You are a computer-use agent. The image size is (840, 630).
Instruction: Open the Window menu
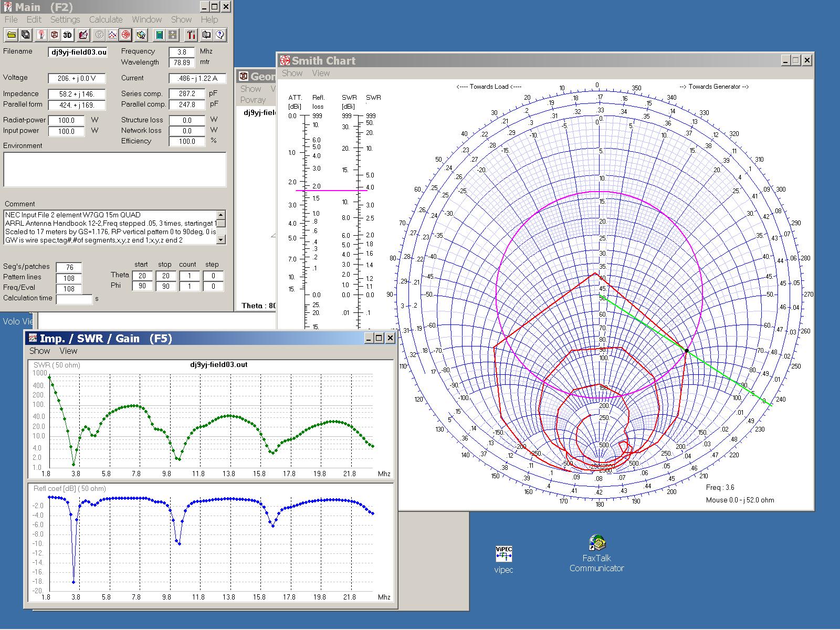point(146,19)
